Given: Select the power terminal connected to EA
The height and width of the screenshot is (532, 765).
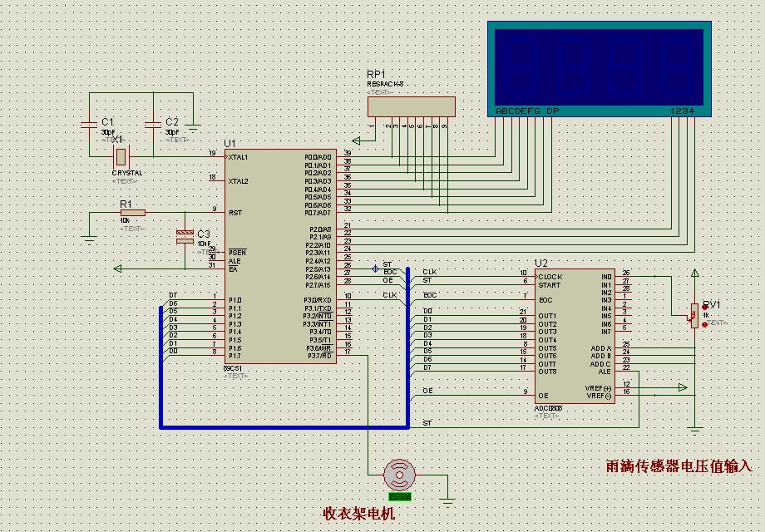Looking at the screenshot, I should [x=117, y=268].
